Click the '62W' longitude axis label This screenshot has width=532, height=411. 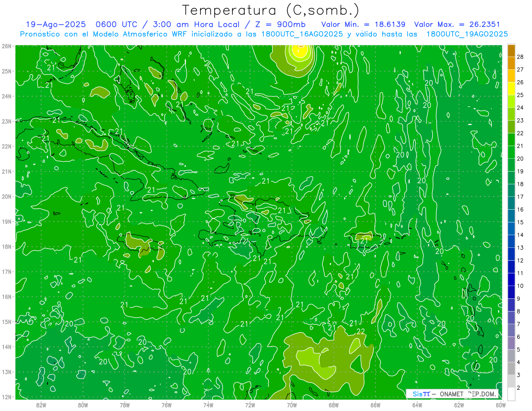click(x=459, y=405)
